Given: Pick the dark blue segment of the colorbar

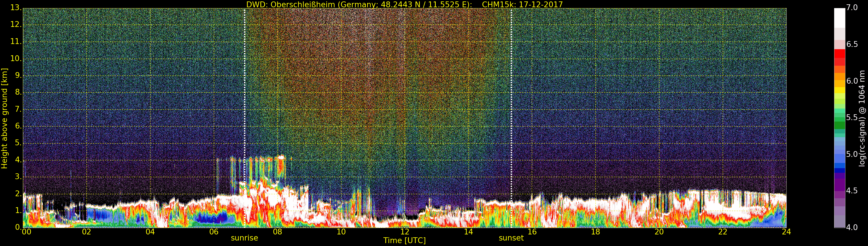Looking at the screenshot, I should [x=839, y=170].
